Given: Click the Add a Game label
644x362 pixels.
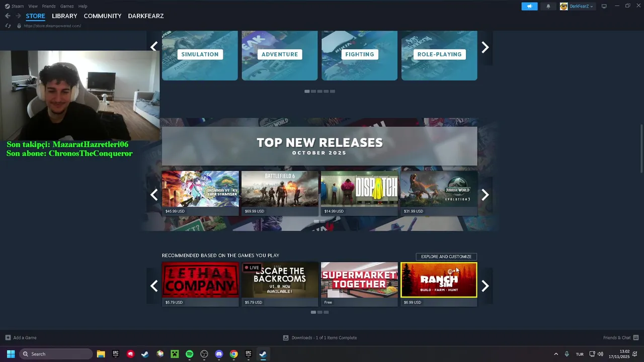Looking at the screenshot, I should tap(25, 337).
